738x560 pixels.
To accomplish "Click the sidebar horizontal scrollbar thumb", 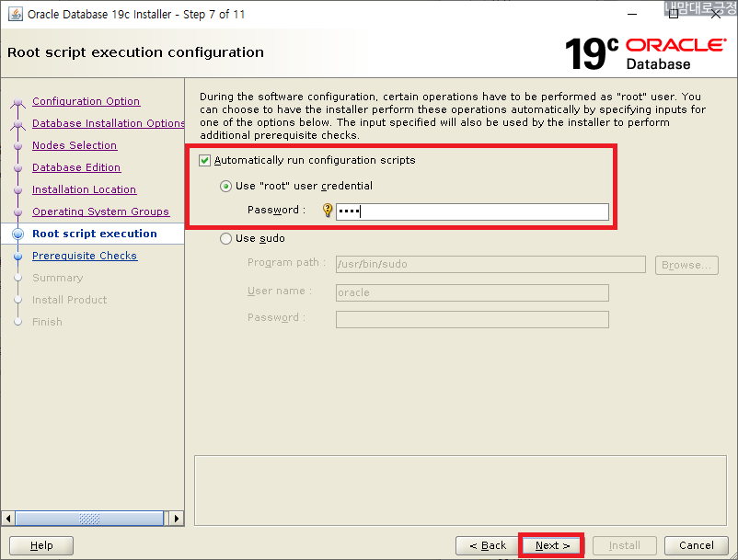I will pos(89,519).
